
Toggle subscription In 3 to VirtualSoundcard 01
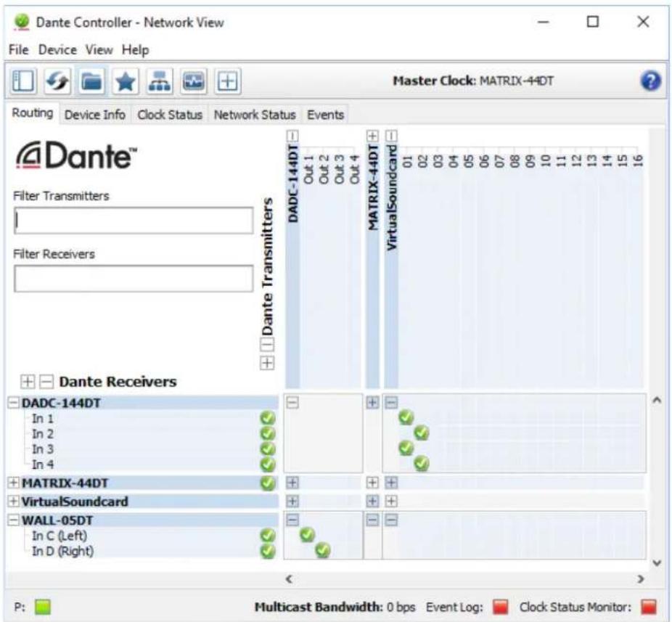point(406,448)
